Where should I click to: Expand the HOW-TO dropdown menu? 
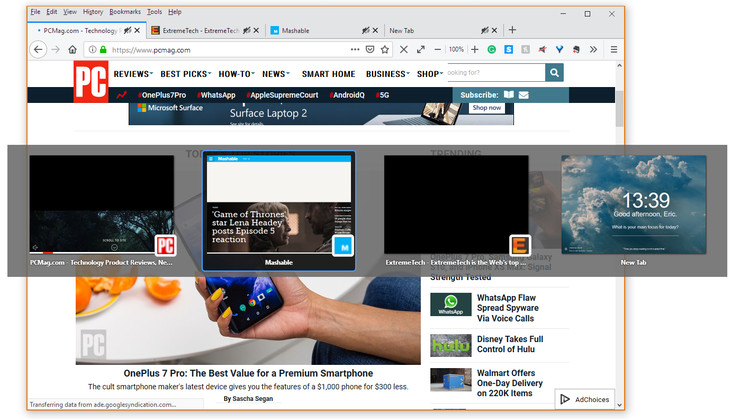point(236,74)
